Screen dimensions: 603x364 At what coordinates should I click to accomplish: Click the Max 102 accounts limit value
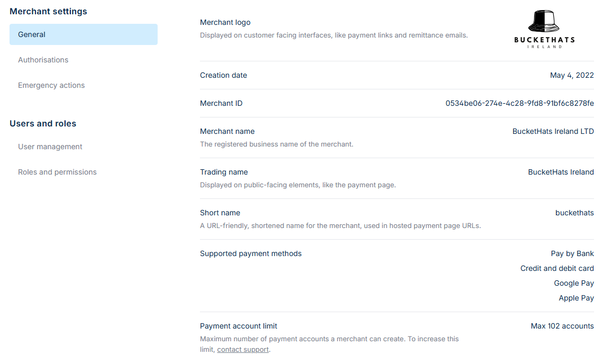(562, 326)
